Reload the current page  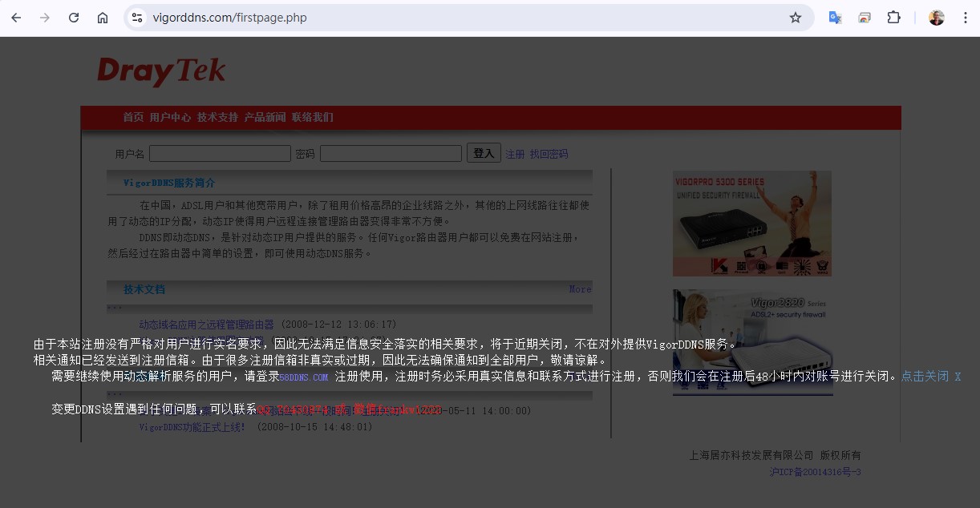point(74,18)
